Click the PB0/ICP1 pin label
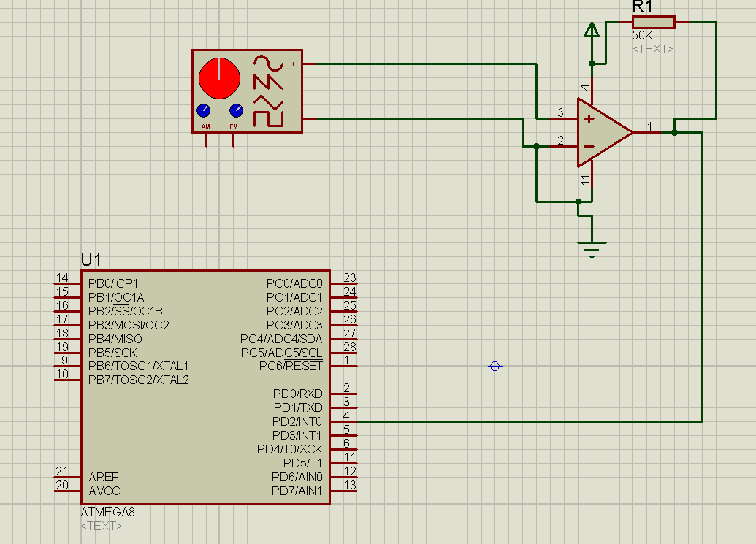This screenshot has width=756, height=544. click(x=113, y=283)
